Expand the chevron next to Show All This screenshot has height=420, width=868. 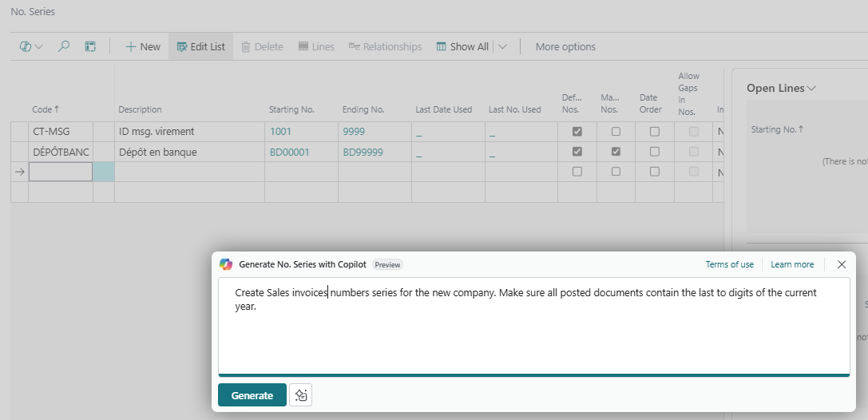pyautogui.click(x=502, y=47)
